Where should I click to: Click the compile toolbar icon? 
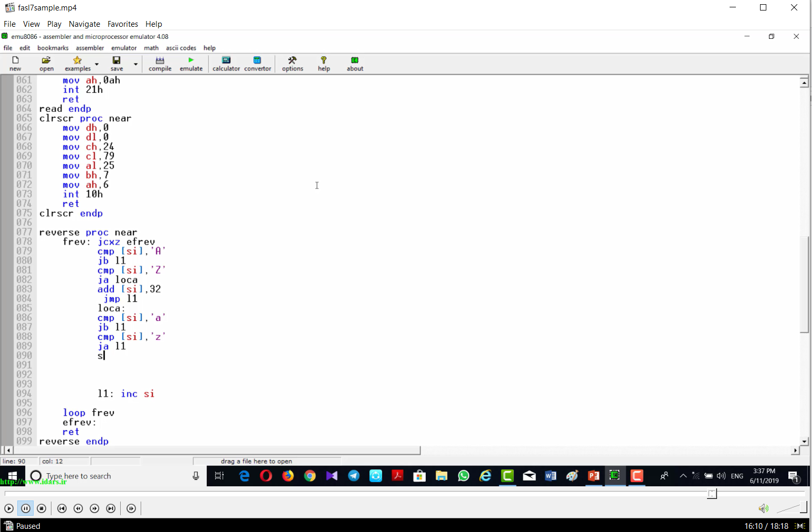[x=160, y=64]
